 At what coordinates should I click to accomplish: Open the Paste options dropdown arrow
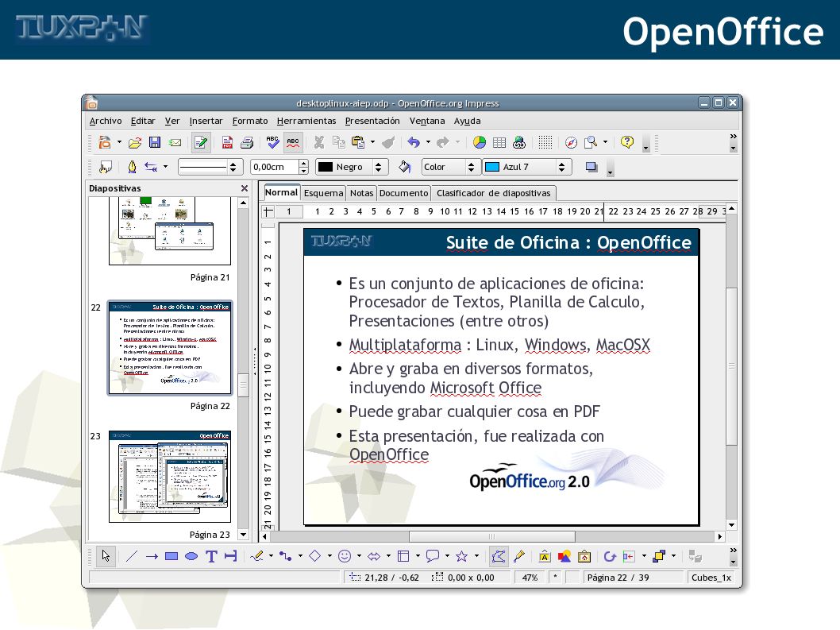point(372,142)
